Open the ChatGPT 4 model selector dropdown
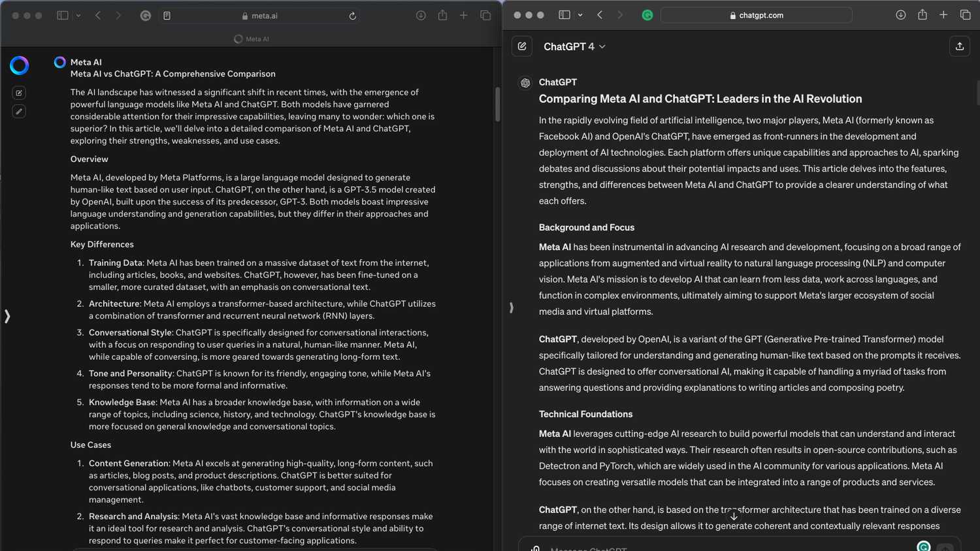The image size is (980, 551). 574,47
